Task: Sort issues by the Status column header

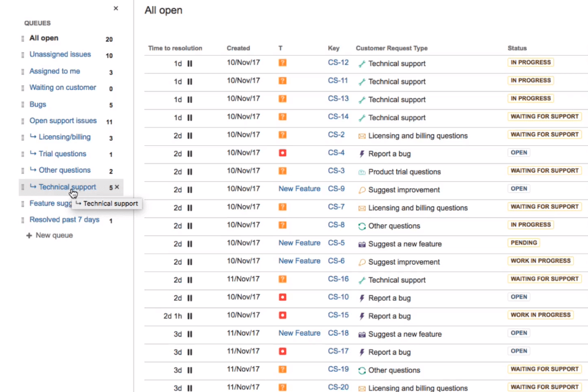Action: point(517,48)
